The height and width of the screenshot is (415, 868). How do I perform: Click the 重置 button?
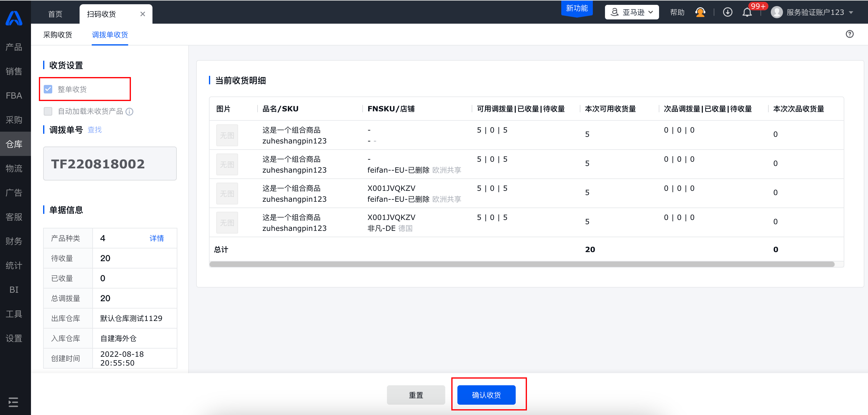coord(416,395)
